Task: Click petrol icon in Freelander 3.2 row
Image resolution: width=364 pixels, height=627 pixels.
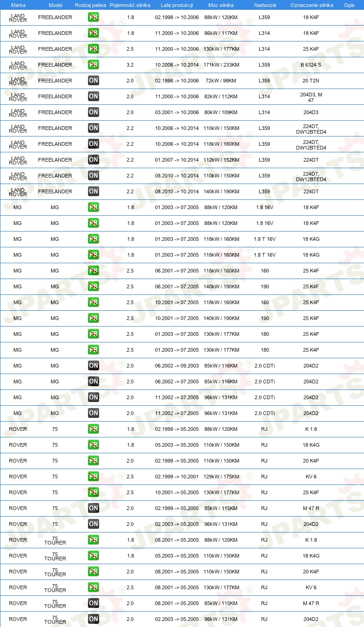Action: [94, 65]
